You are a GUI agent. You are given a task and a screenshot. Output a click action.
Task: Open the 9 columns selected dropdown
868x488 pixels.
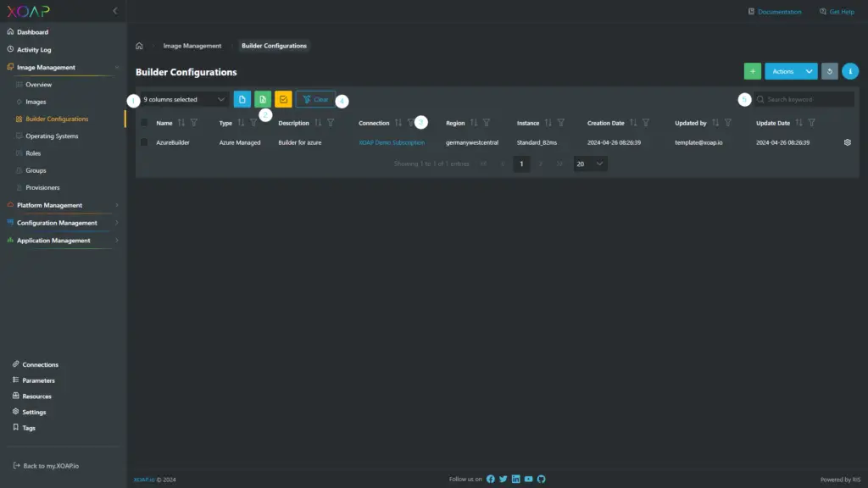(x=183, y=100)
